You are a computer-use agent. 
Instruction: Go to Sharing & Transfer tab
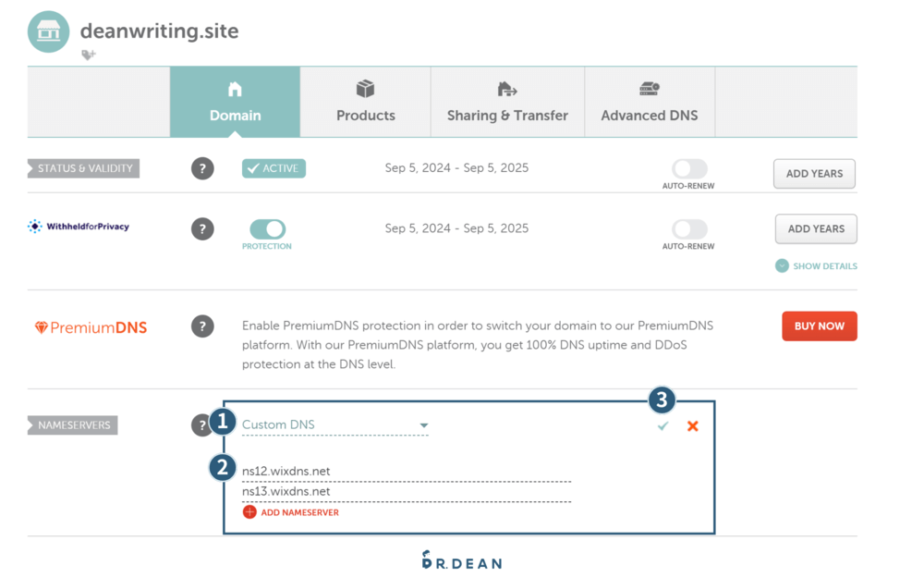pyautogui.click(x=507, y=102)
